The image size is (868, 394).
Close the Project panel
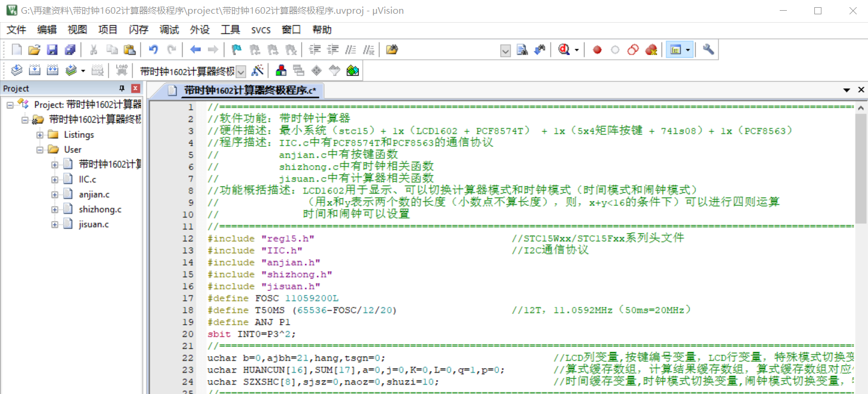pyautogui.click(x=135, y=88)
